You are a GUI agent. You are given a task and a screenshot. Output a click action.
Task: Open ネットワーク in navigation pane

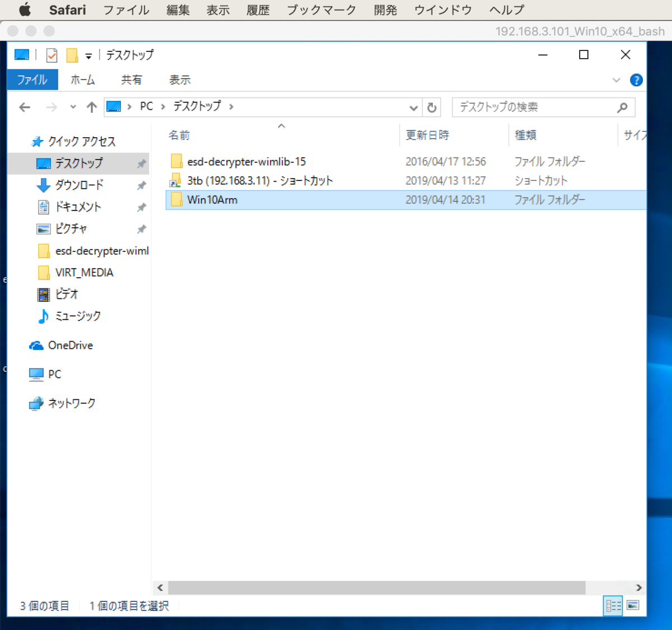(x=72, y=403)
